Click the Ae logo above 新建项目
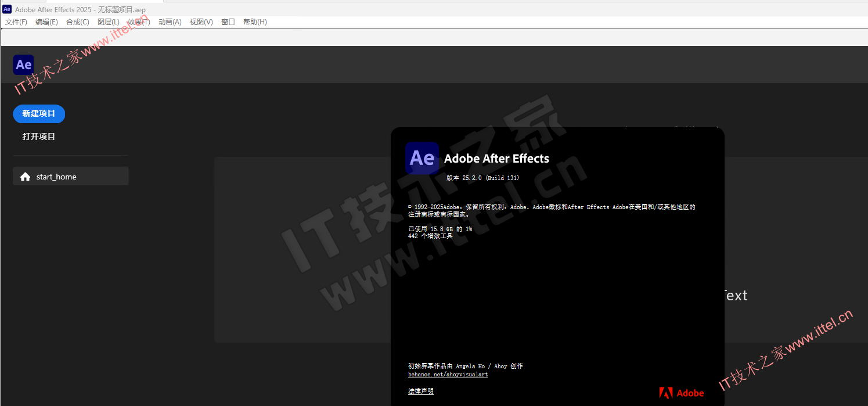This screenshot has width=868, height=406. click(24, 65)
